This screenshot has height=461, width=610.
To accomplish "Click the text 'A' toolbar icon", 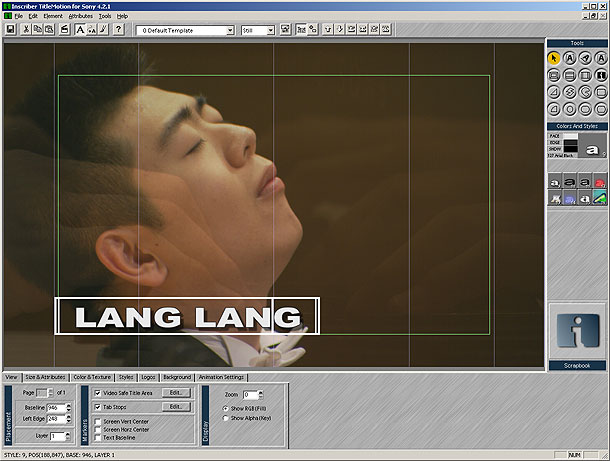I will click(x=80, y=30).
